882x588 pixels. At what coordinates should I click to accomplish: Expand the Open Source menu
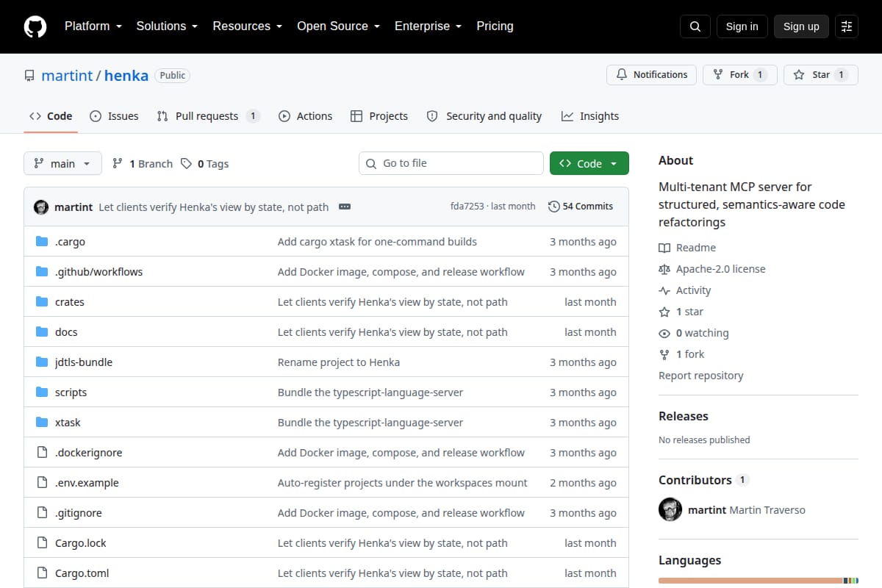338,26
